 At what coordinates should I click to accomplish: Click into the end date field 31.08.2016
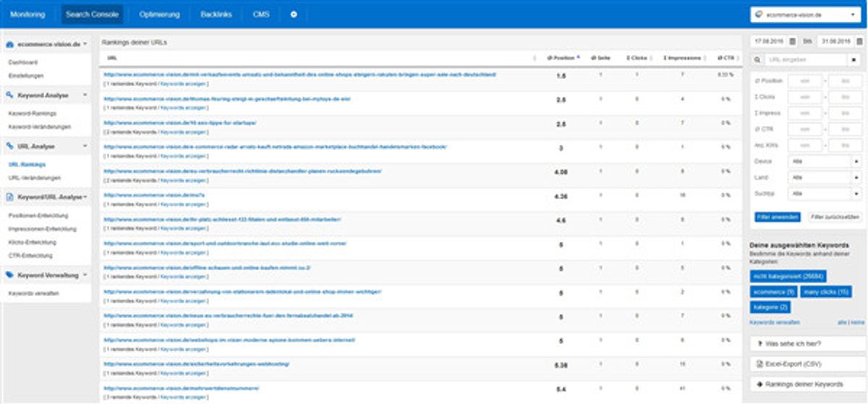click(x=835, y=42)
